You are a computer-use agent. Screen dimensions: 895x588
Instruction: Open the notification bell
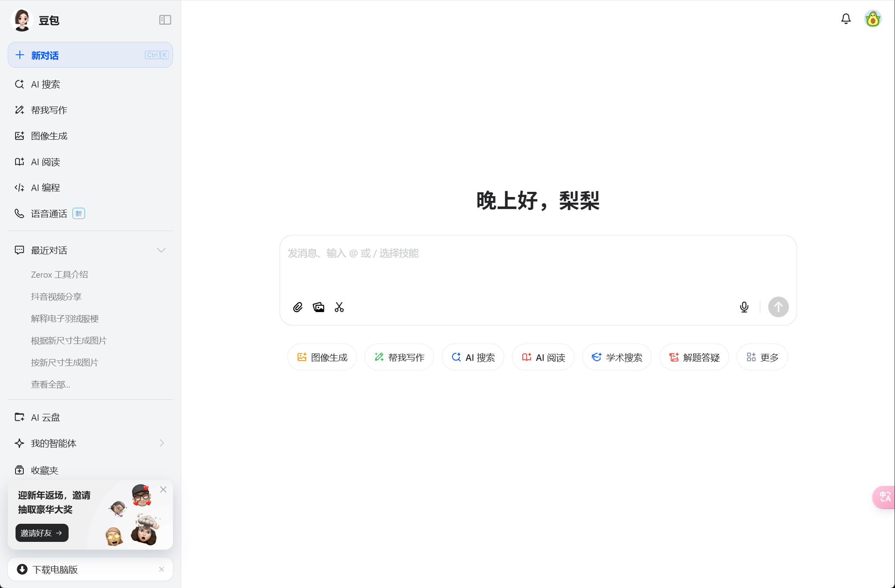point(846,19)
